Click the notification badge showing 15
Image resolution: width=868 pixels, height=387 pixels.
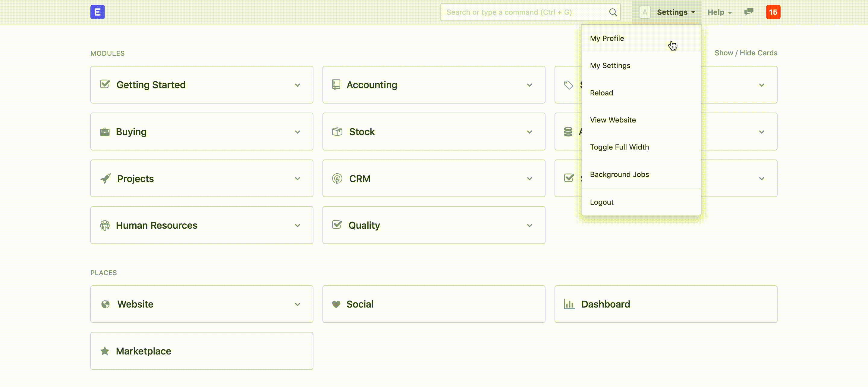pos(773,12)
